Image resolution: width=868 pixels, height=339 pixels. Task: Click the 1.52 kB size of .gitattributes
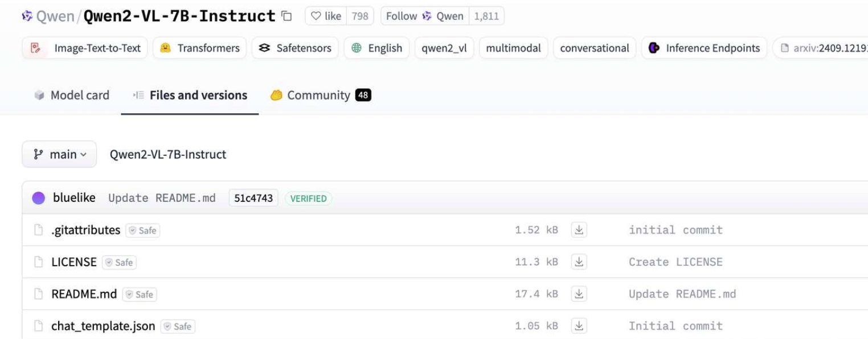537,230
